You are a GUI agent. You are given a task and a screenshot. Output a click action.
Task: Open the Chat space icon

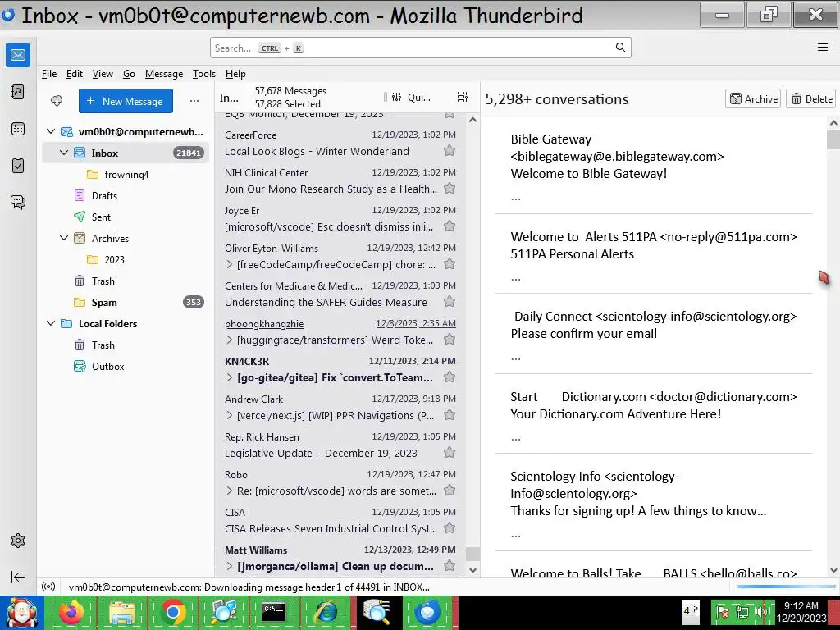point(18,202)
